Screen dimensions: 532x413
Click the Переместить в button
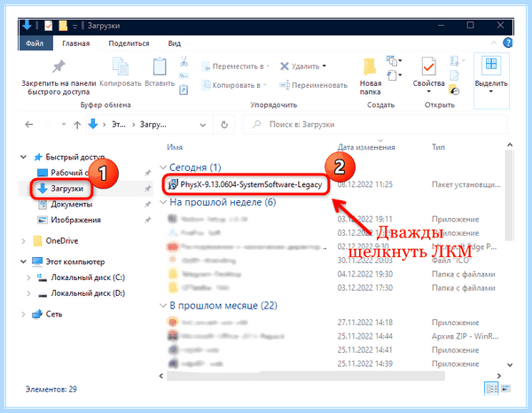[x=236, y=66]
